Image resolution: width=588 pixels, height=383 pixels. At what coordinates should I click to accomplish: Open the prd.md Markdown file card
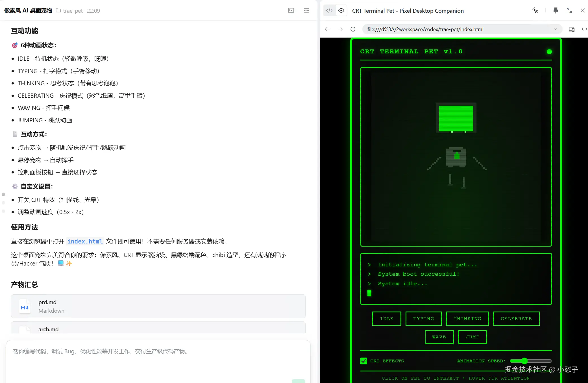(x=158, y=306)
